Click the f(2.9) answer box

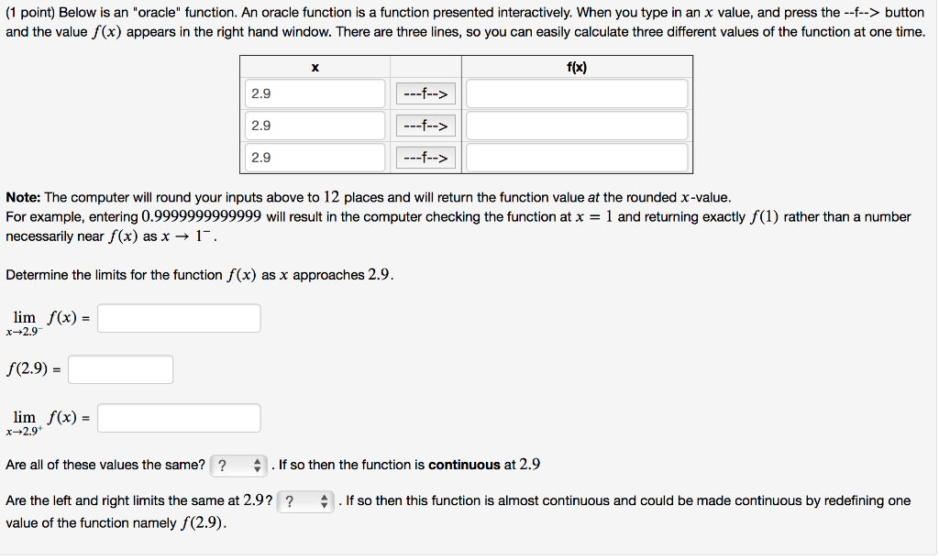click(120, 368)
